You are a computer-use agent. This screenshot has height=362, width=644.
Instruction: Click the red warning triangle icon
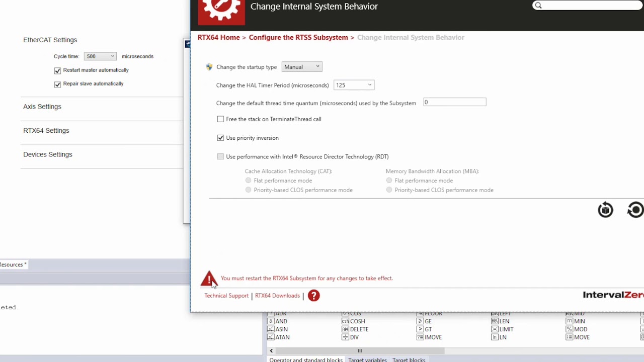208,279
